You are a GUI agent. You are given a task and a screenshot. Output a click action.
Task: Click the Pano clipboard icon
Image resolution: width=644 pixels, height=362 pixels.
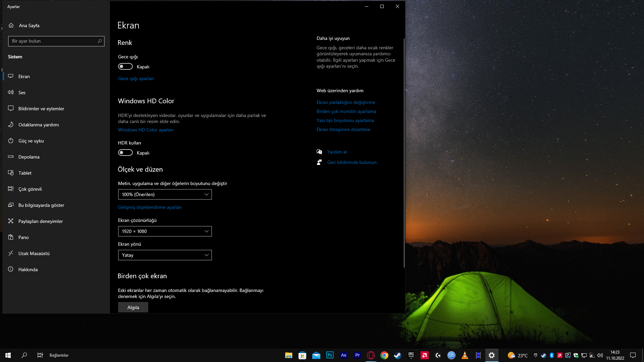pyautogui.click(x=11, y=237)
